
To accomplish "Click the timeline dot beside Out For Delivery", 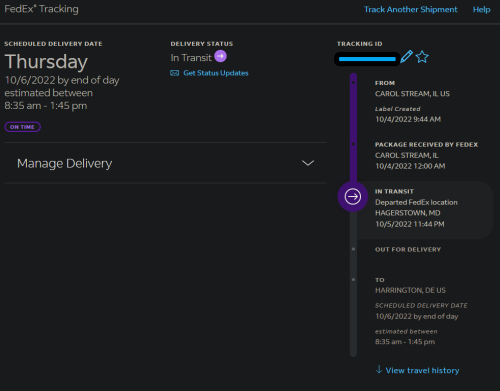I will (x=353, y=249).
